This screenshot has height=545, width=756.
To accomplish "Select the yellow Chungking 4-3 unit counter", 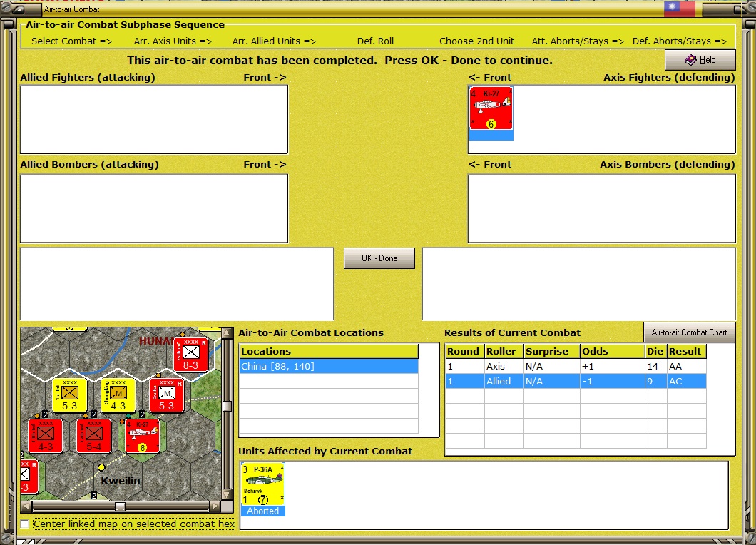I will click(118, 395).
